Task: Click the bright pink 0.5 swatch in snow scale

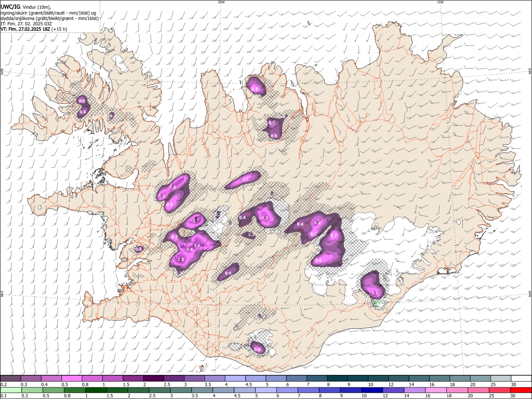Action: click(71, 379)
